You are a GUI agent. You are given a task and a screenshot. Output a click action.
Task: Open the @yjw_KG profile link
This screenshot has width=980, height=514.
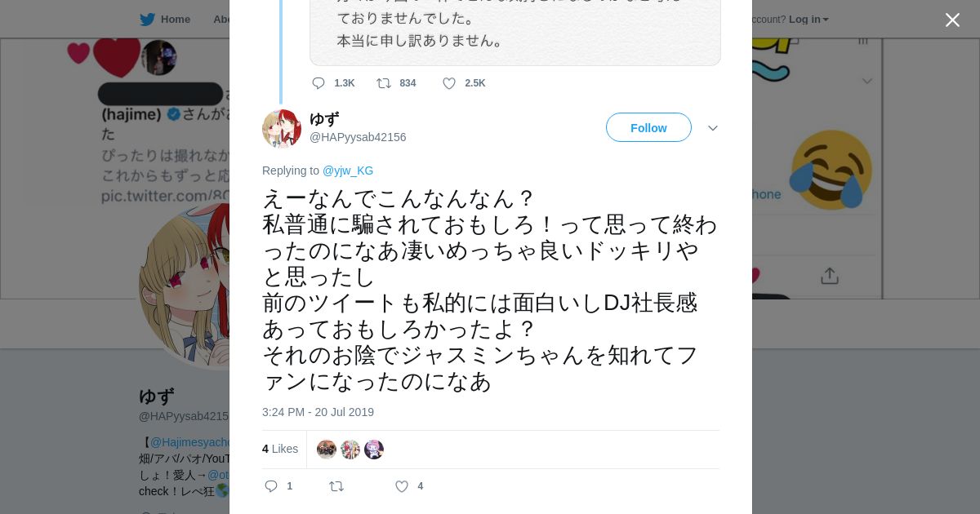tap(348, 171)
